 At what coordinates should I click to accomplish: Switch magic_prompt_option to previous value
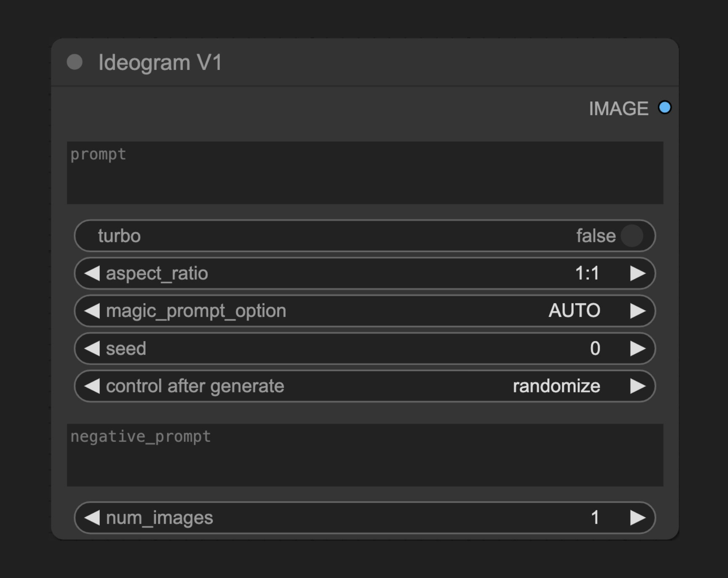[92, 311]
